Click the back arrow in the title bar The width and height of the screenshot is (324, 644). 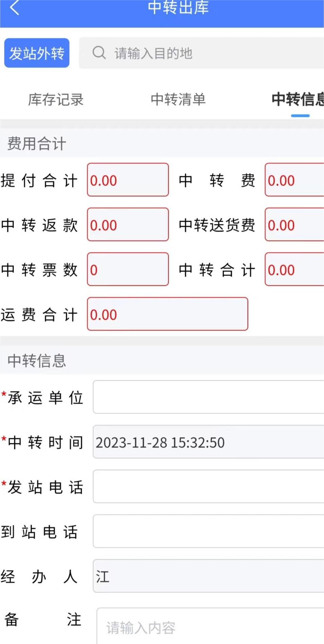click(14, 9)
